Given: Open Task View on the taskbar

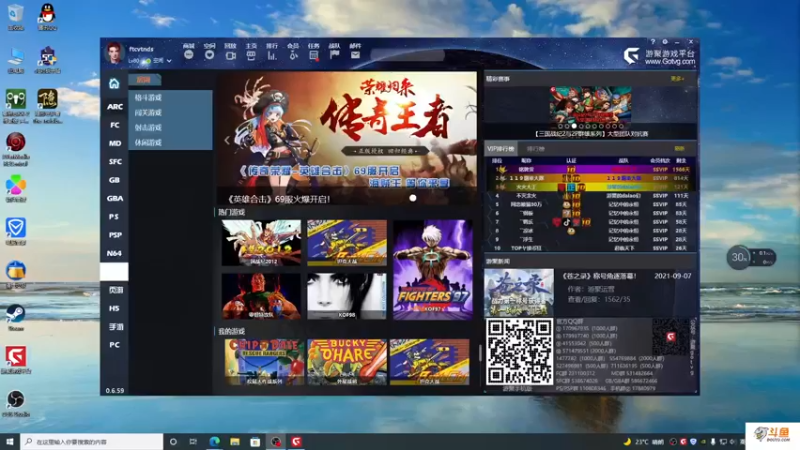Looking at the screenshot, I should (x=193, y=442).
